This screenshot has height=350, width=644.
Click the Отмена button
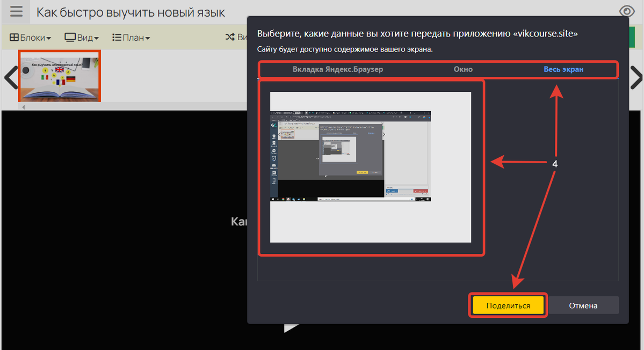point(583,305)
